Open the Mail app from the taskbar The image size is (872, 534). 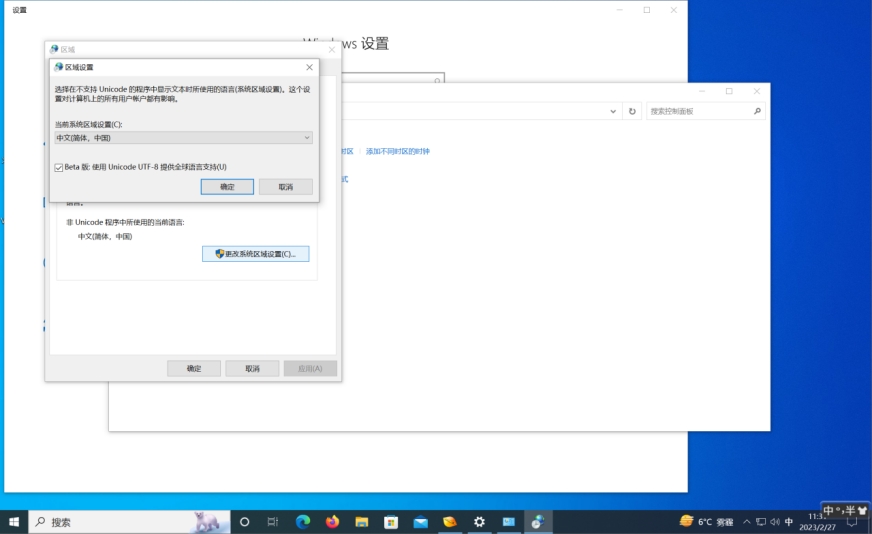click(x=420, y=522)
